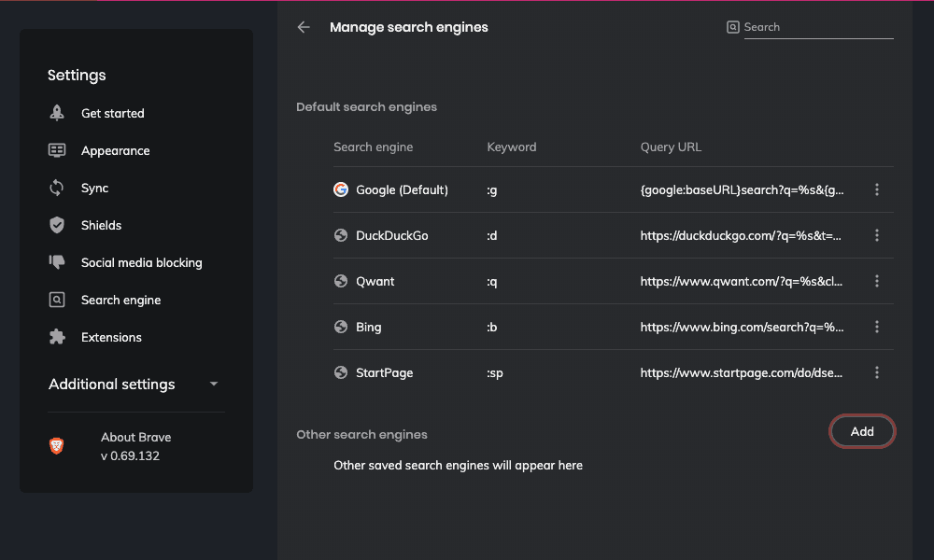Click the Google (Default) engine name
The width and height of the screenshot is (934, 560).
pyautogui.click(x=402, y=189)
